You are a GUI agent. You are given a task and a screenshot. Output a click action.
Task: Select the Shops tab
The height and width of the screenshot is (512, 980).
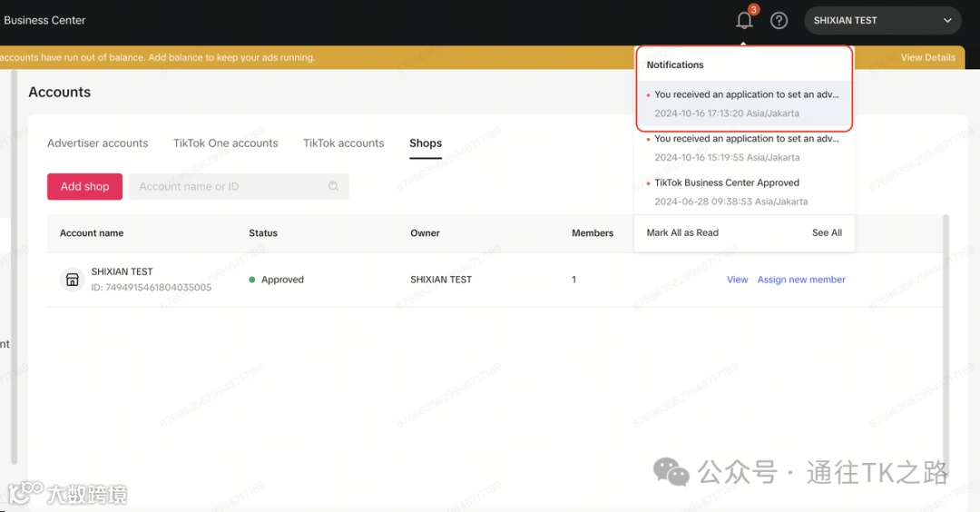(x=426, y=143)
